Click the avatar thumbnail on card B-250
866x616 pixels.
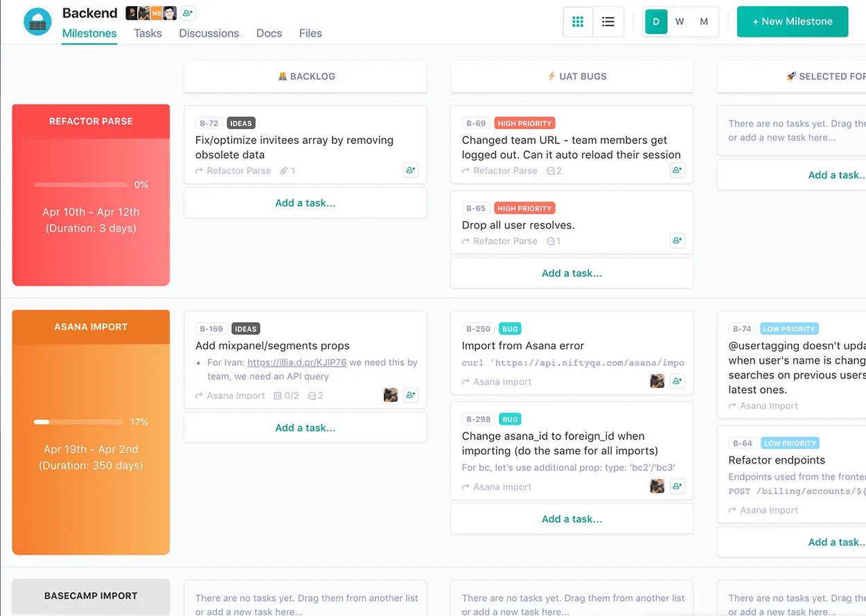point(657,380)
